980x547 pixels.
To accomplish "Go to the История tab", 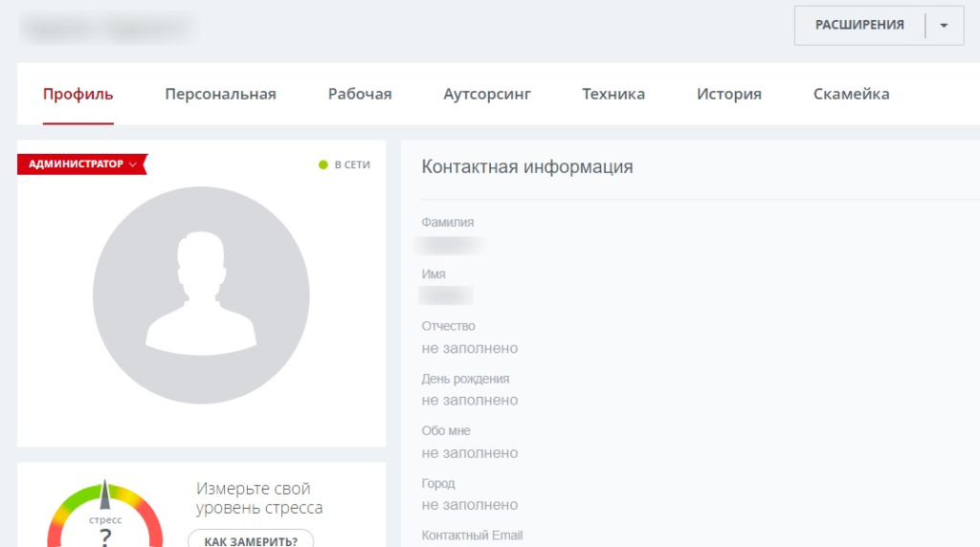I will (x=728, y=95).
